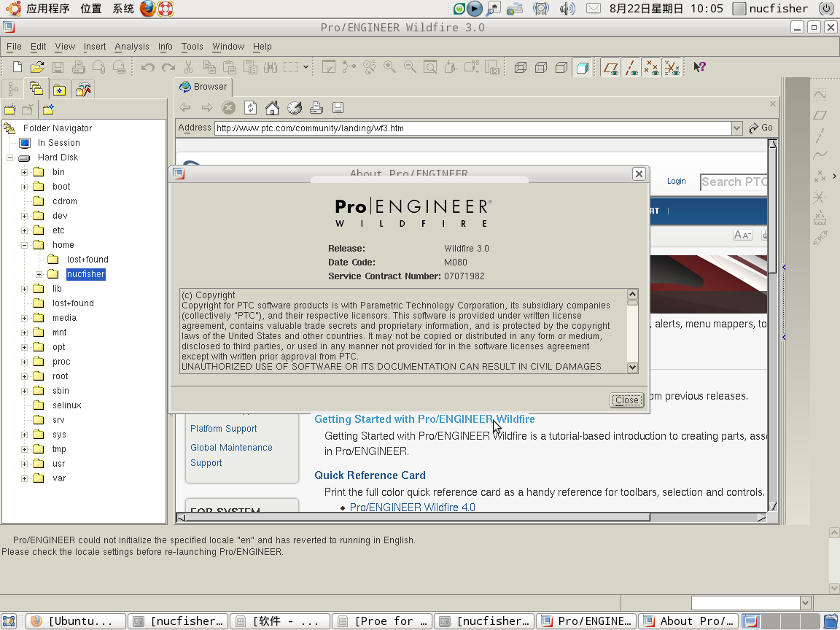Click the browser Stop loading icon
Viewport: 840px width, 630px height.
coord(229,108)
